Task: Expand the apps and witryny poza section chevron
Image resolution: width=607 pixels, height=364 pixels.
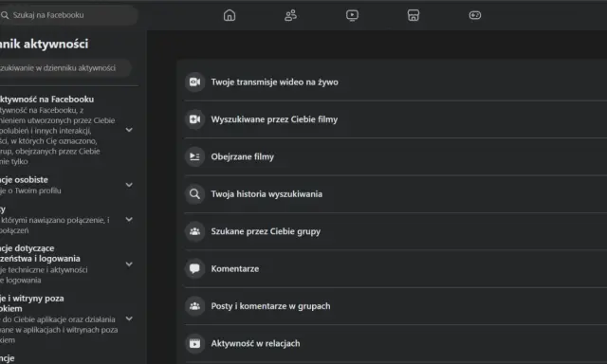Action: 129,318
